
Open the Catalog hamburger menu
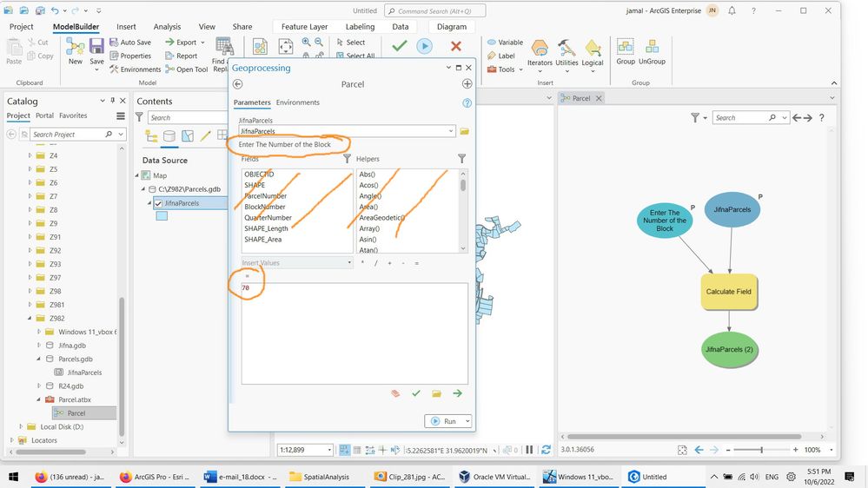[x=120, y=115]
